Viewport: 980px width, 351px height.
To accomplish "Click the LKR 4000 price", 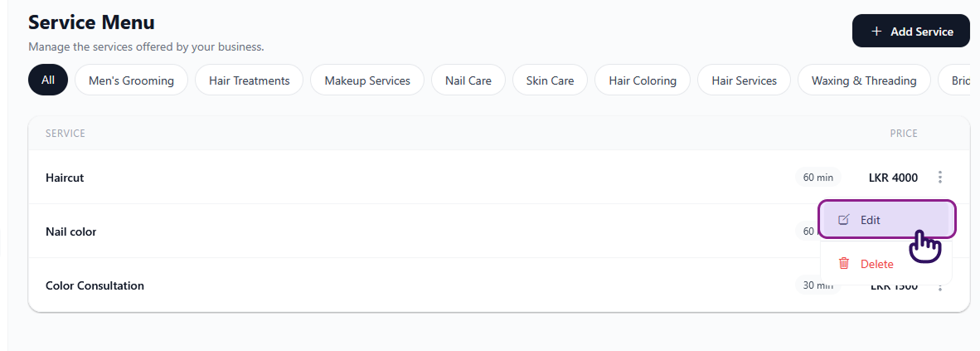I will pyautogui.click(x=893, y=178).
